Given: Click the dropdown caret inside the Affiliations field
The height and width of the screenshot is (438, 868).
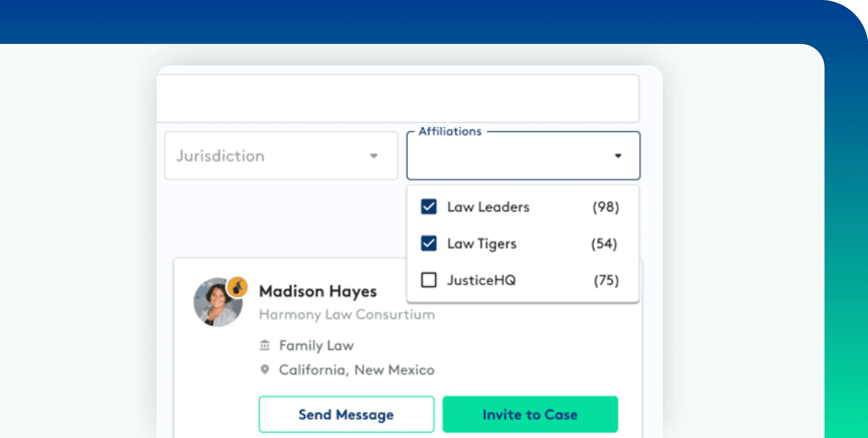Looking at the screenshot, I should 618,156.
